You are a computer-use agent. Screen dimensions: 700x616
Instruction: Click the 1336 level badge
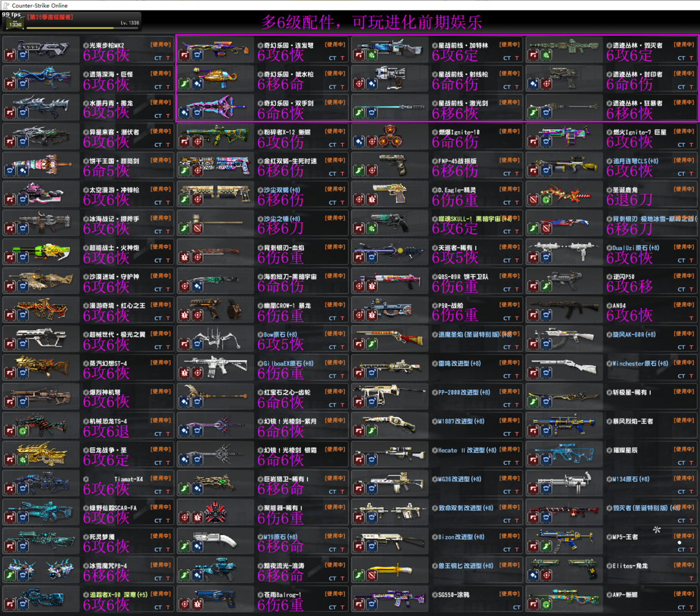tap(15, 25)
